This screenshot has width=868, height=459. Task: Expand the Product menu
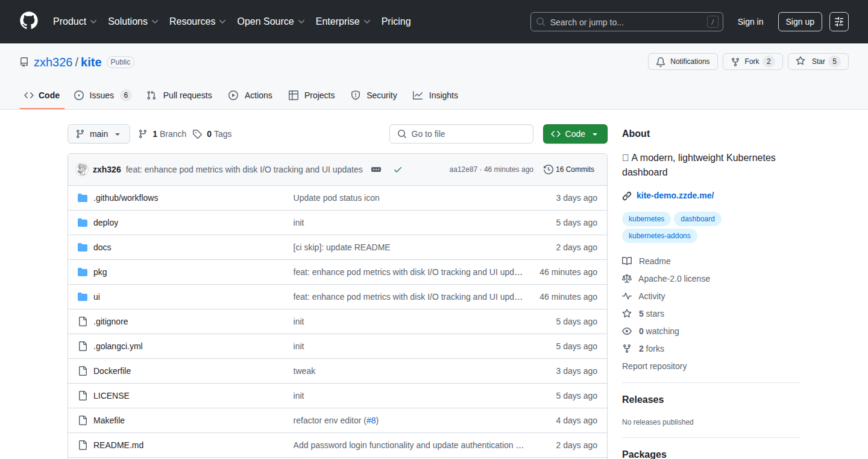pos(75,21)
